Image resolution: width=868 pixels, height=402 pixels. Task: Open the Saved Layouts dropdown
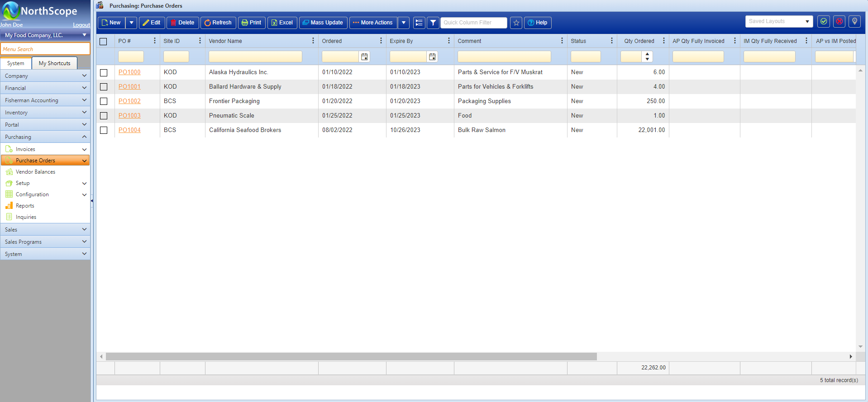pos(779,21)
